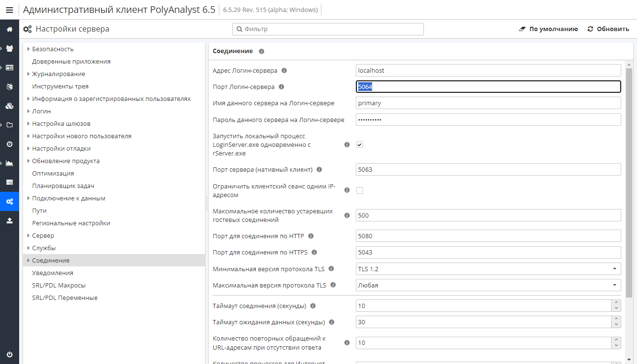Show info for Порт сервера (нативный клиент)
The height and width of the screenshot is (364, 637).
(x=319, y=169)
